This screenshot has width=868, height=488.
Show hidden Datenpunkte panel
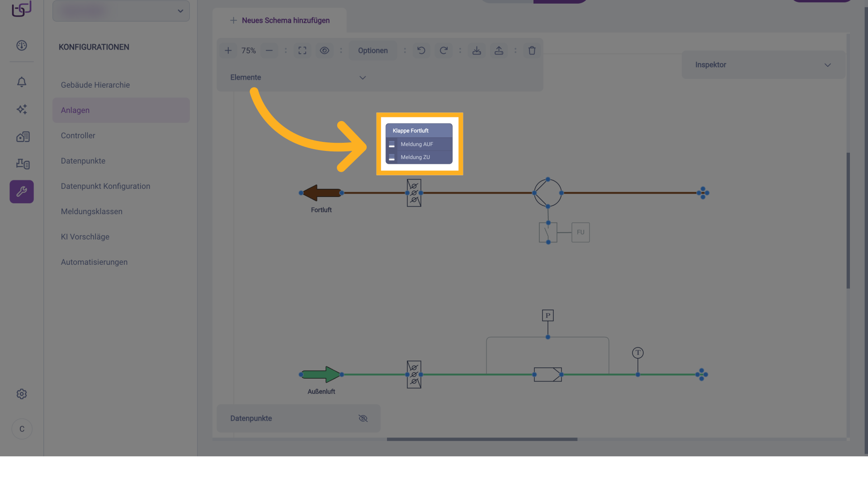363,418
